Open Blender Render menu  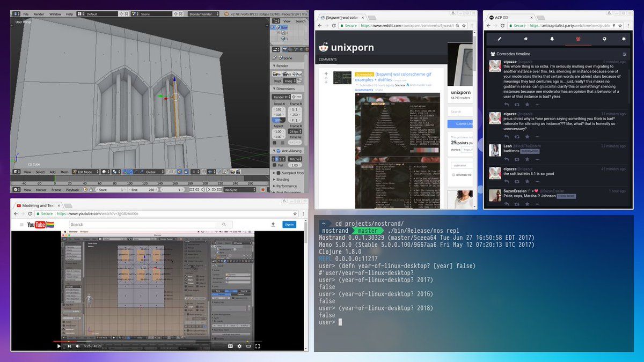pyautogui.click(x=39, y=13)
